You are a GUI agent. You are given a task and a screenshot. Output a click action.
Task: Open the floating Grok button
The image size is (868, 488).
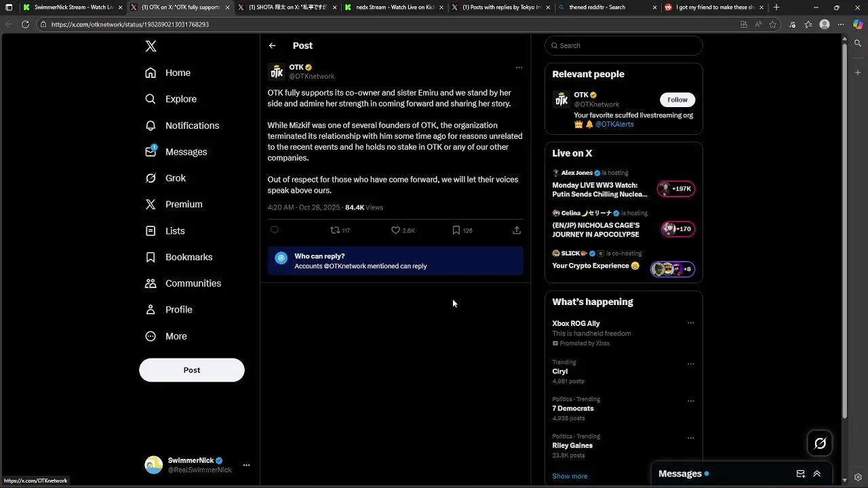tap(820, 443)
